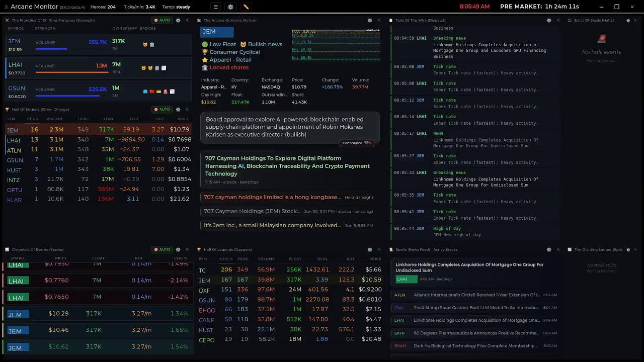Click the JEM symbol tag in Grimoire
644x362 pixels.
pos(217,32)
